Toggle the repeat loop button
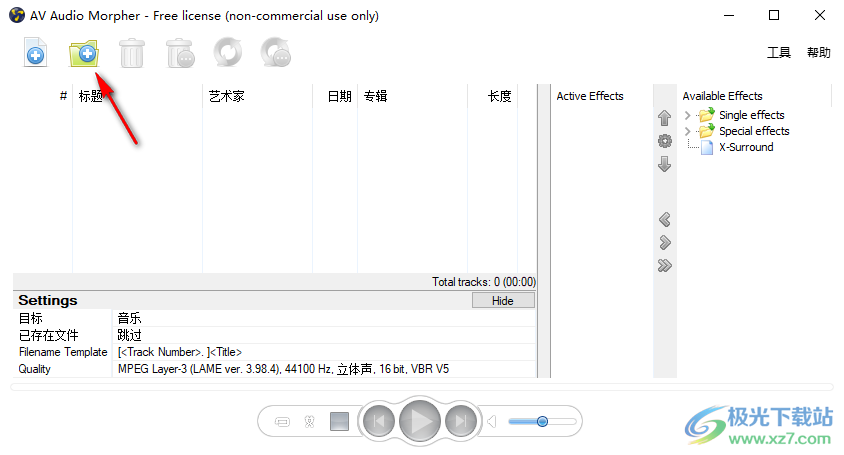This screenshot has width=844, height=455. pos(283,422)
